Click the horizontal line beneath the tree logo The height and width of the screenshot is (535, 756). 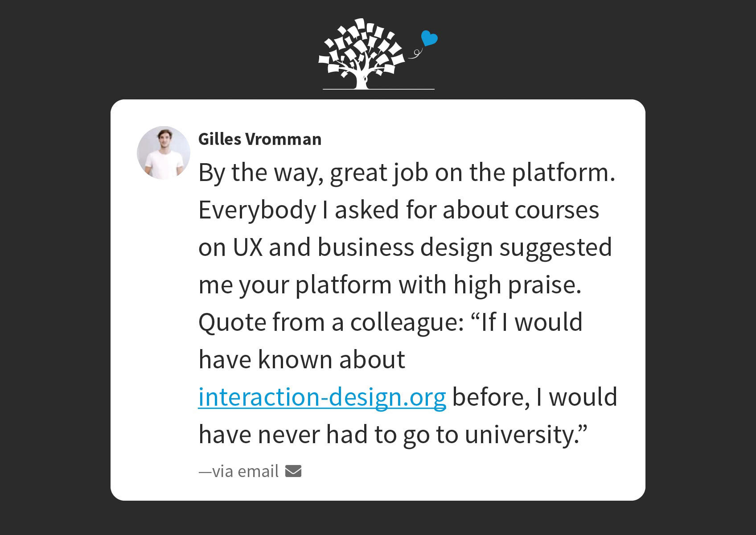pyautogui.click(x=378, y=89)
